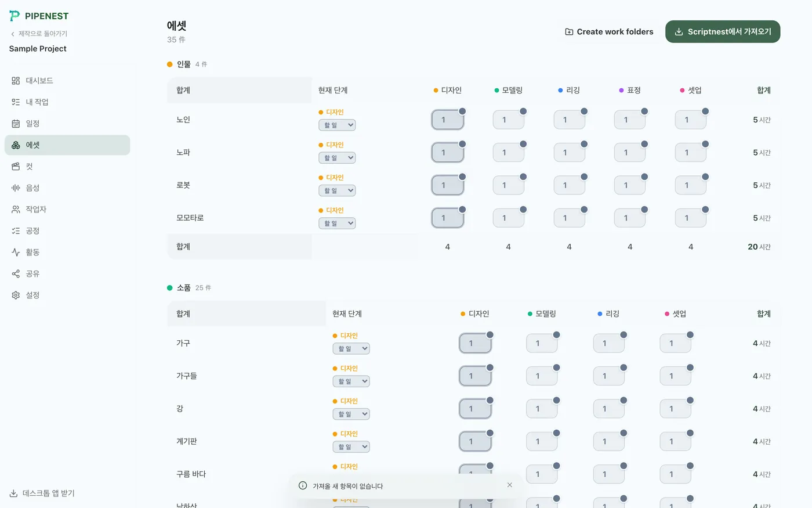
Task: Toggle the status dot on 계기판 셋업 cell
Action: (x=690, y=433)
